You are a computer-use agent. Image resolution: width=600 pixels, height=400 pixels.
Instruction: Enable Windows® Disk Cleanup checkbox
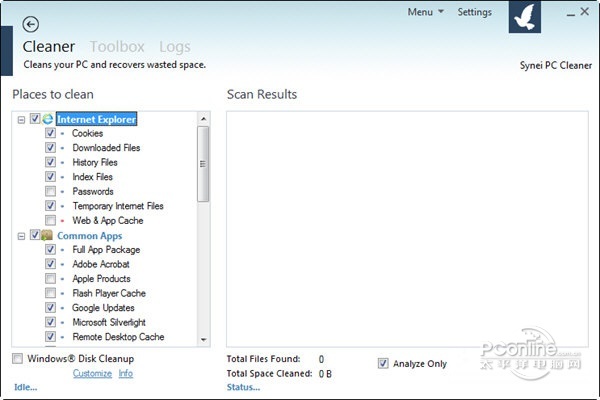17,359
